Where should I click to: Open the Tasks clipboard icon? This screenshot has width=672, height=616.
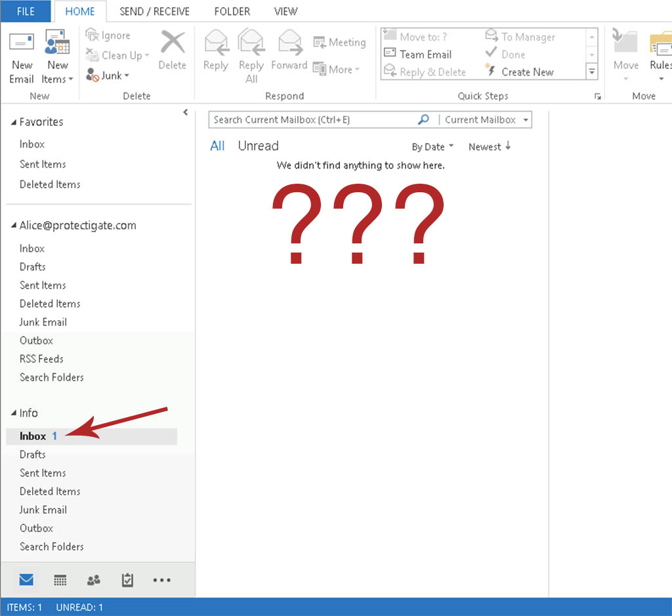127,580
